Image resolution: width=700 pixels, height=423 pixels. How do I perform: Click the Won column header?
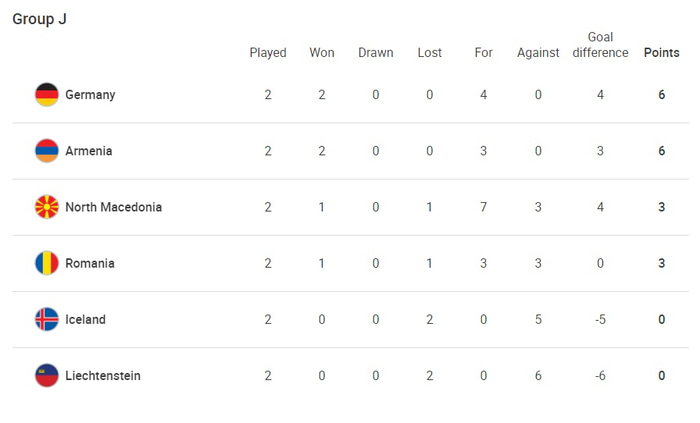[322, 53]
